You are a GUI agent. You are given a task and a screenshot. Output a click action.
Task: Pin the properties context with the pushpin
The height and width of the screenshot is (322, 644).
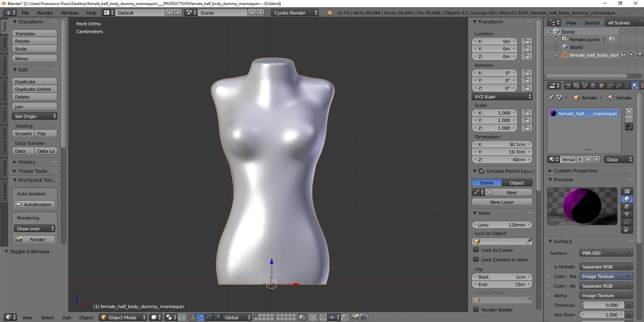551,98
